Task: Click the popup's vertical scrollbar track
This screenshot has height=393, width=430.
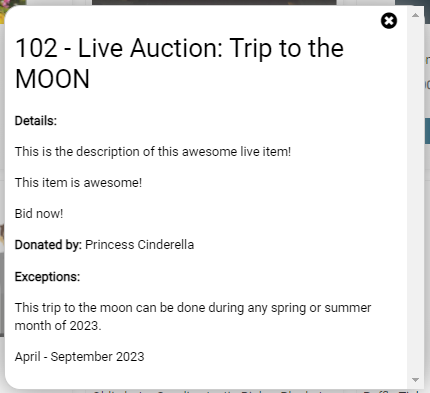Action: (x=415, y=197)
